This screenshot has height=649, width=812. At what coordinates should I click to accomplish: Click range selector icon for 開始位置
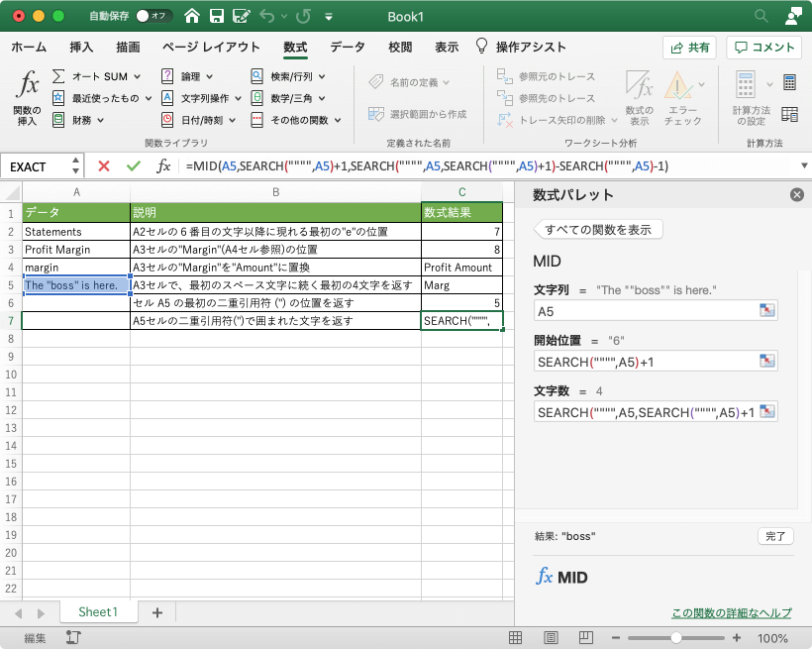click(x=767, y=361)
